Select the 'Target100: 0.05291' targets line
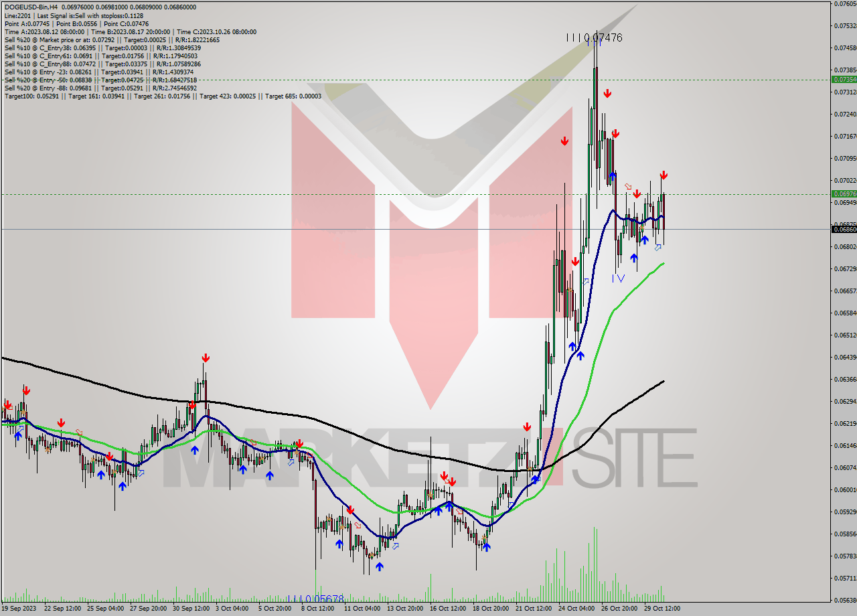Screen dimensions: 857x616 click(163, 96)
